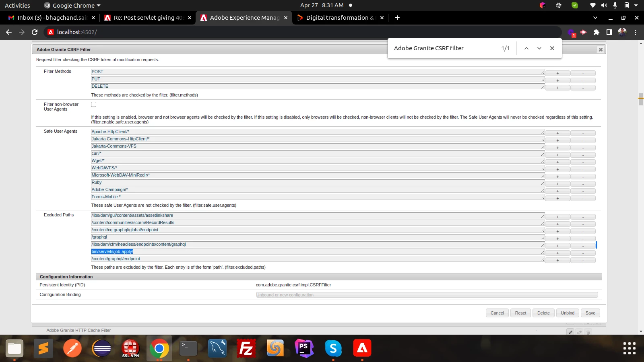Screen dimensions: 644x362
Task: Close the CSRF Filter config dialog
Action: click(601, 49)
